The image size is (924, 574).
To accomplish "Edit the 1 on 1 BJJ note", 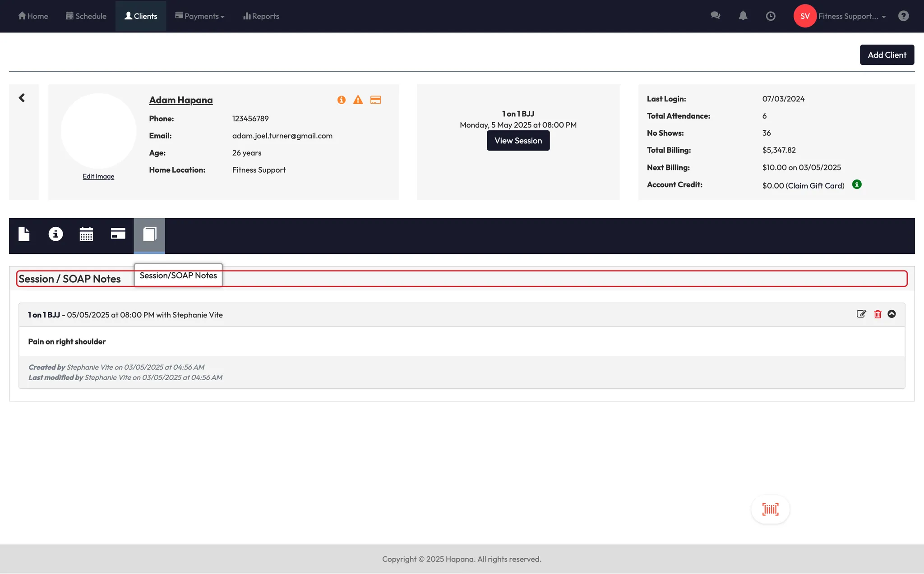I will (861, 314).
